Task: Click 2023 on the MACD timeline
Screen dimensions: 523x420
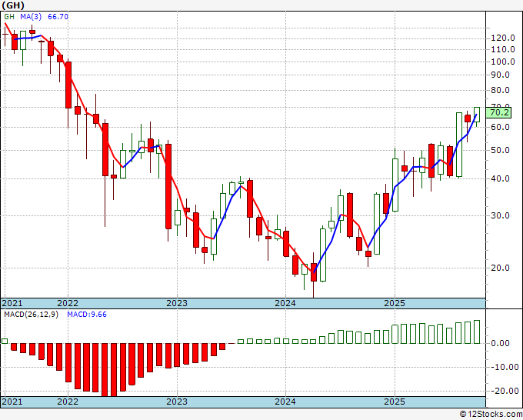Action: 177,402
